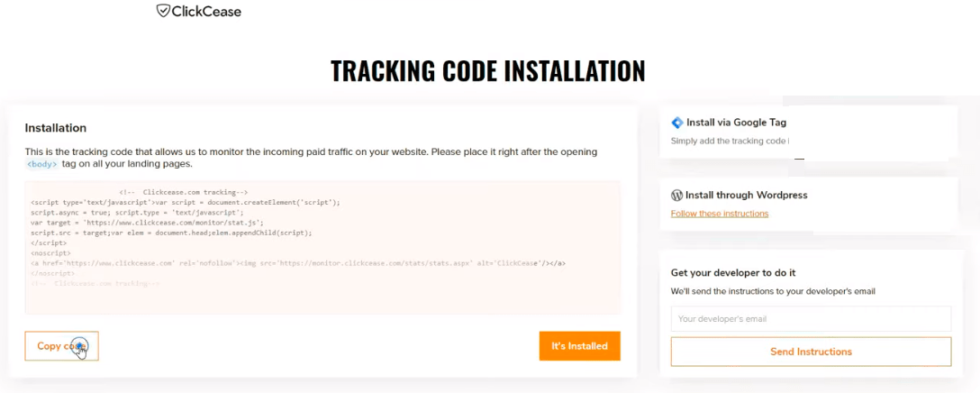Focus the Your developer's email field
The image size is (980, 393).
[811, 318]
